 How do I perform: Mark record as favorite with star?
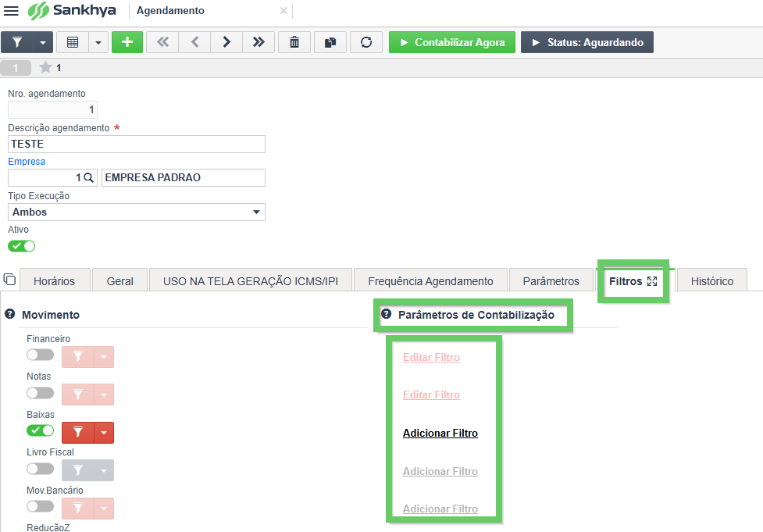click(x=46, y=67)
